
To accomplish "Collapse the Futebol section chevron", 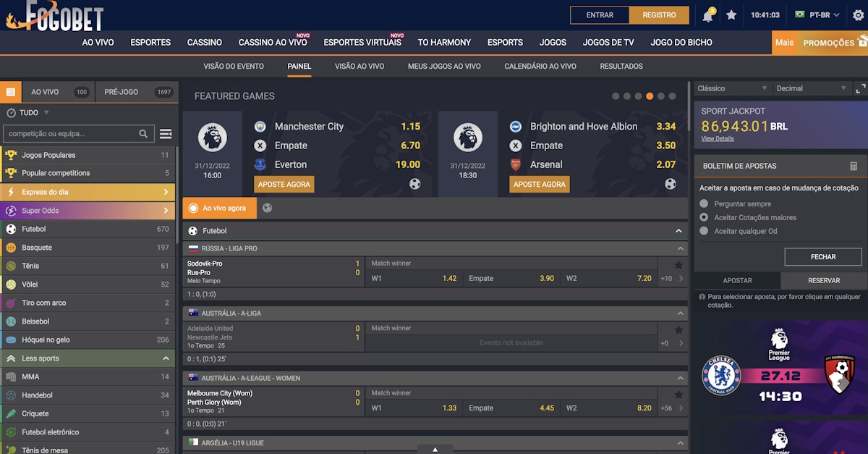I will [678, 231].
